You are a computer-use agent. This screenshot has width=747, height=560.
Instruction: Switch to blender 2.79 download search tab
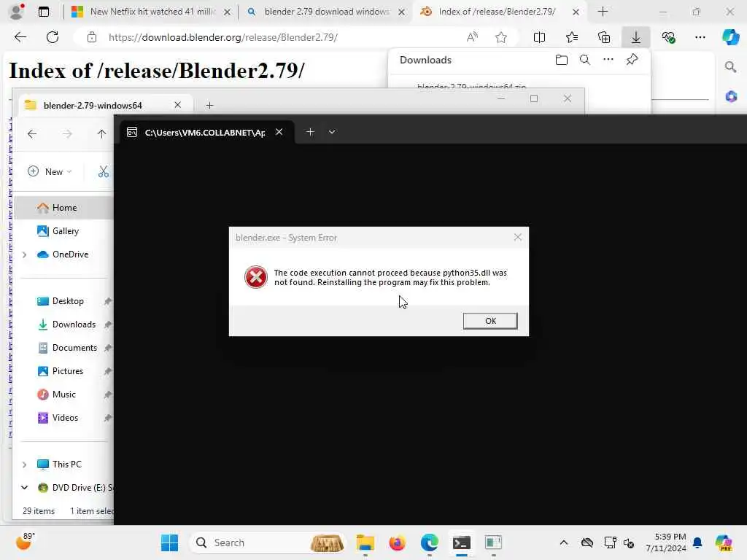(327, 12)
